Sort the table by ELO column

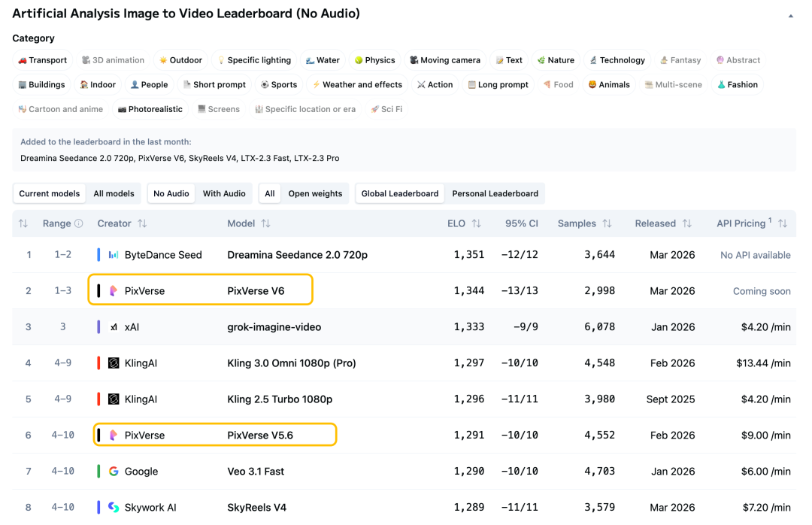[477, 223]
